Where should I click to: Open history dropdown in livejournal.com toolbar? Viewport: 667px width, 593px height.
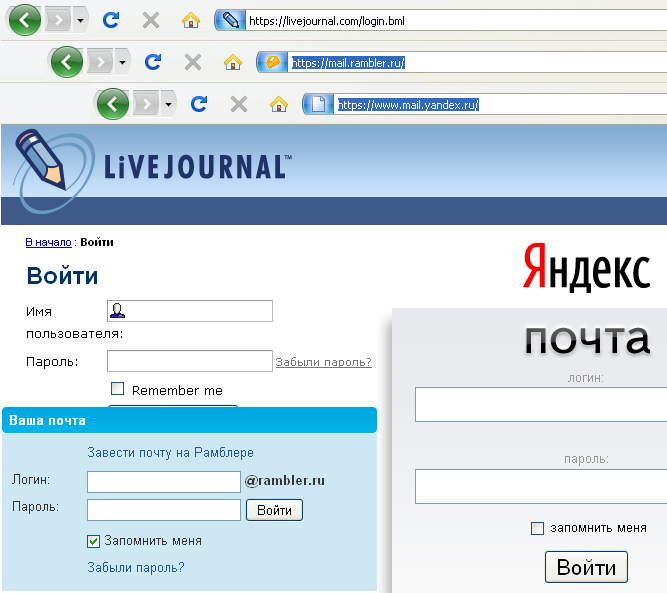(x=80, y=20)
